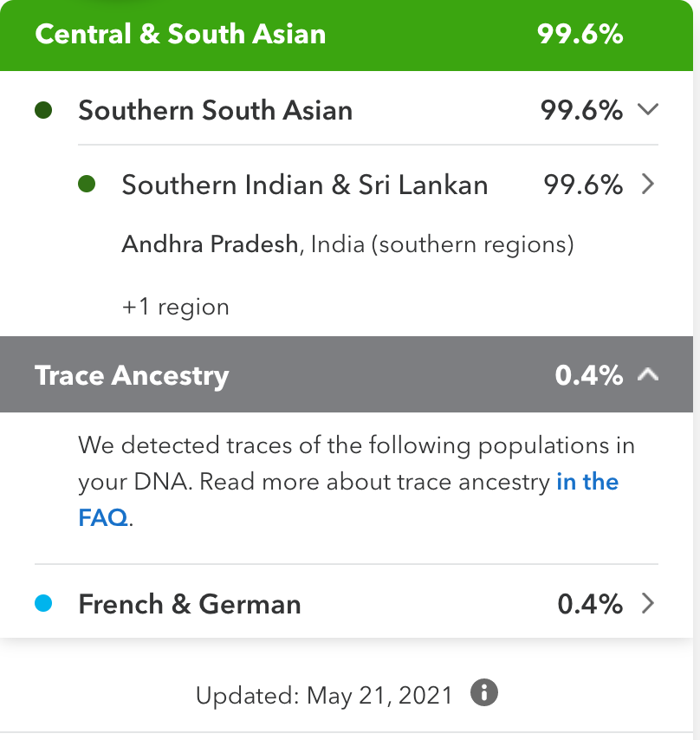Screen dimensions: 700x740
Task: Open Southern Indian & Sri Lankan arrow
Action: tap(647, 185)
